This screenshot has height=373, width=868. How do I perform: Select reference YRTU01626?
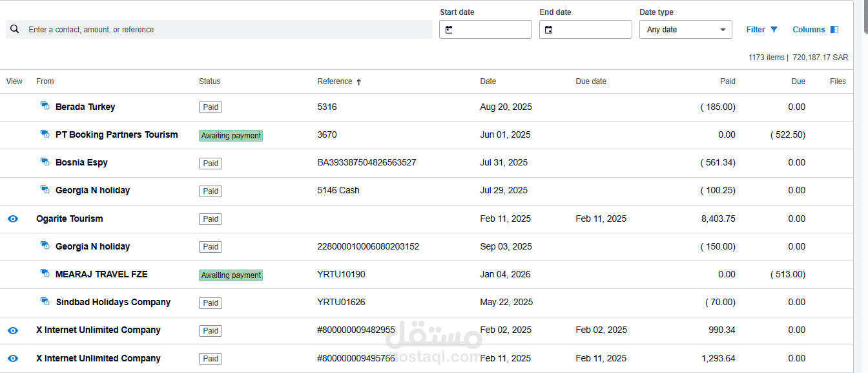click(x=341, y=302)
